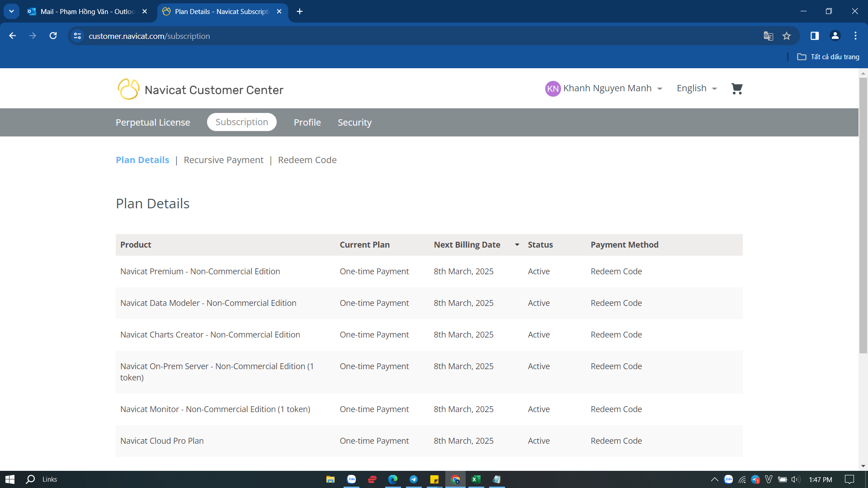Viewport: 868px width, 488px height.
Task: Open the Windows Start menu
Action: tap(10, 479)
